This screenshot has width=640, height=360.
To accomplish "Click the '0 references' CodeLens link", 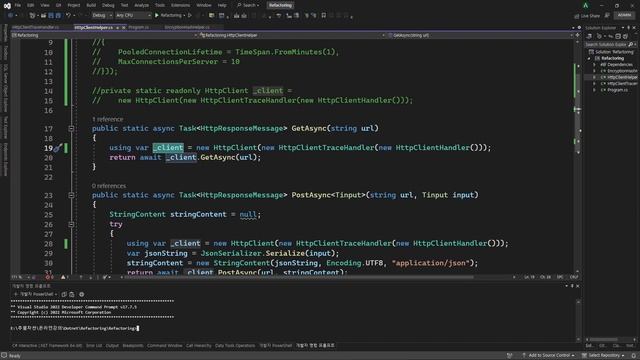I will tap(109, 186).
